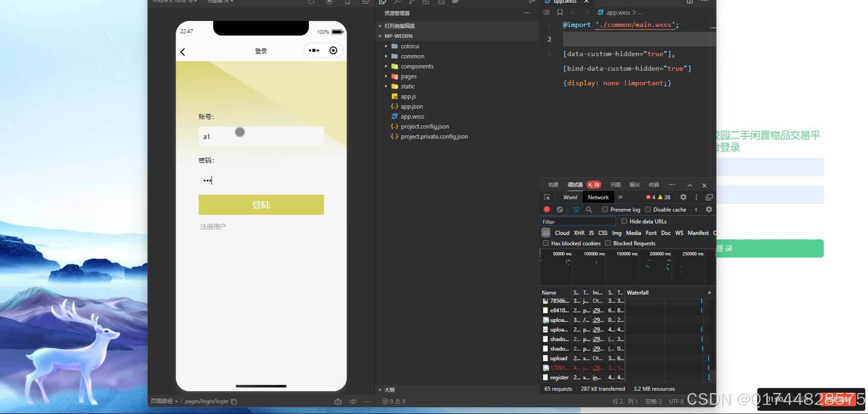
Task: Expand the 大纲 outline section
Action: pos(387,390)
